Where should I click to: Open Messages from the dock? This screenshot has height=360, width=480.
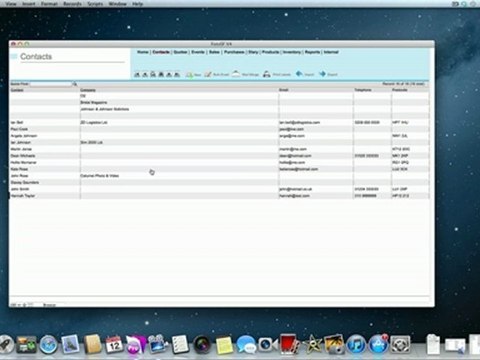pos(246,345)
